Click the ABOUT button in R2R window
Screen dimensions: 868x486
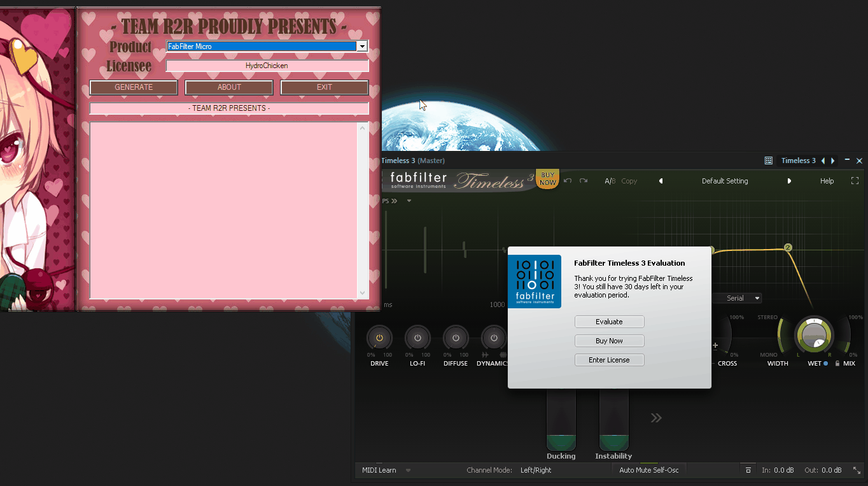point(229,87)
